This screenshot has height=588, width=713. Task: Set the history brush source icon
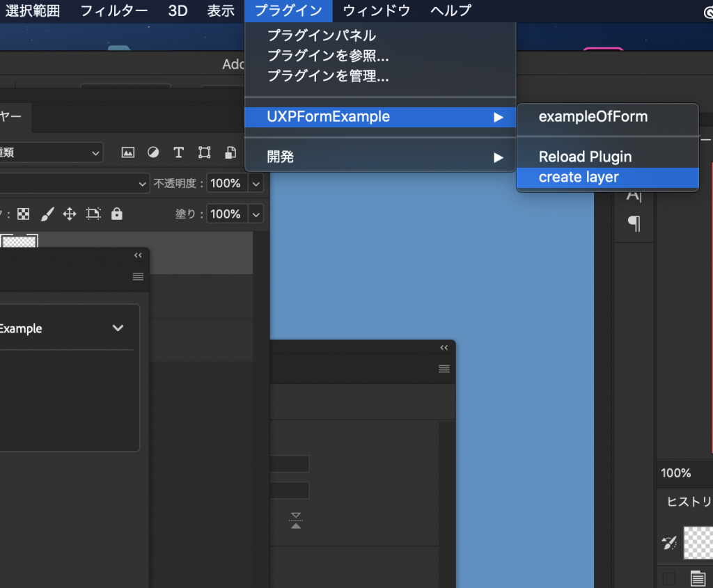[x=670, y=543]
